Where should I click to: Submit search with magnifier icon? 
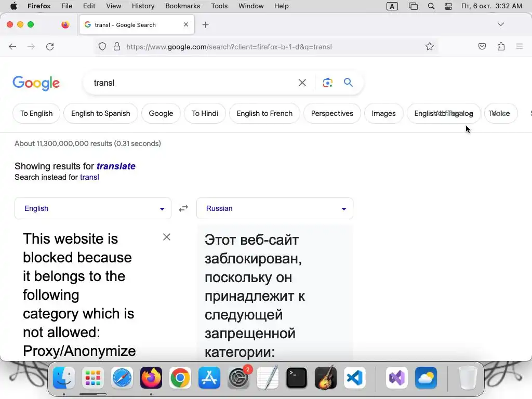(x=348, y=83)
